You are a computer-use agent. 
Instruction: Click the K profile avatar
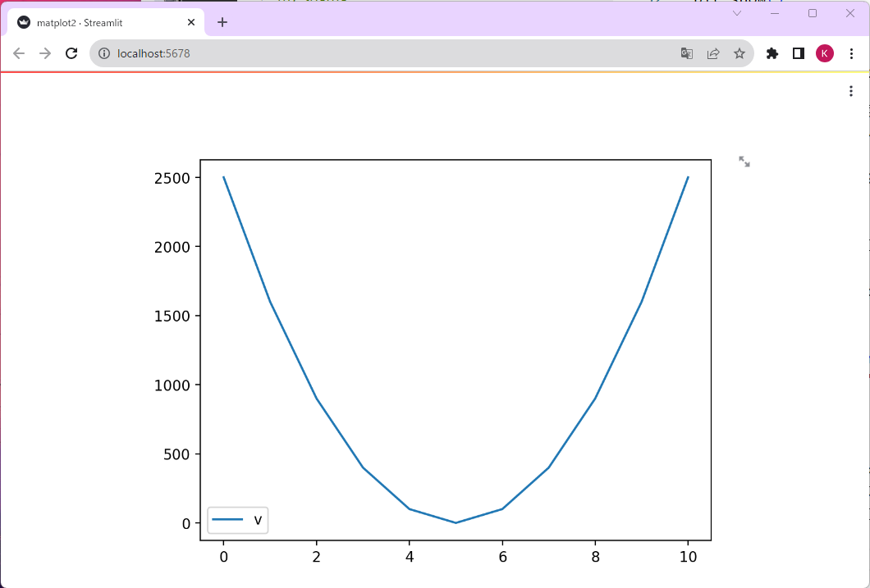coord(825,52)
